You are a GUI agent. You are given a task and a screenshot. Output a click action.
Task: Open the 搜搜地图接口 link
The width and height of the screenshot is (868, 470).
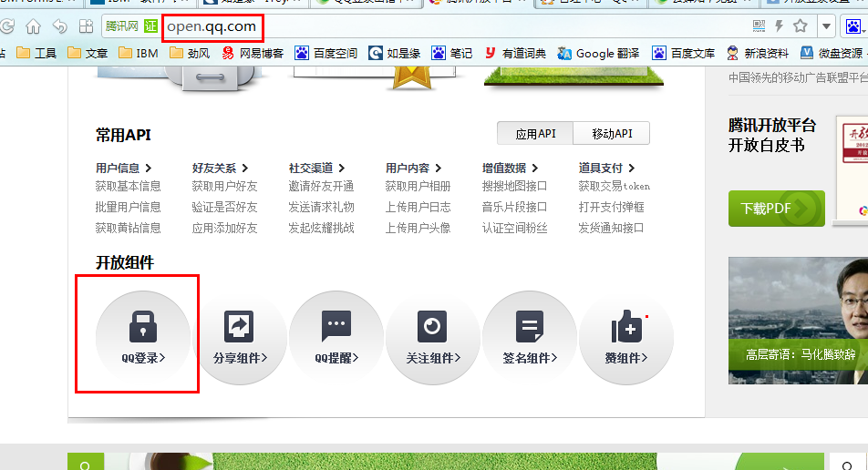(514, 187)
